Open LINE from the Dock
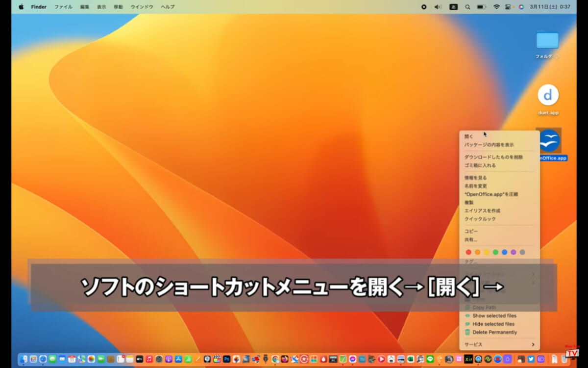The height and width of the screenshot is (368, 588). tap(430, 359)
